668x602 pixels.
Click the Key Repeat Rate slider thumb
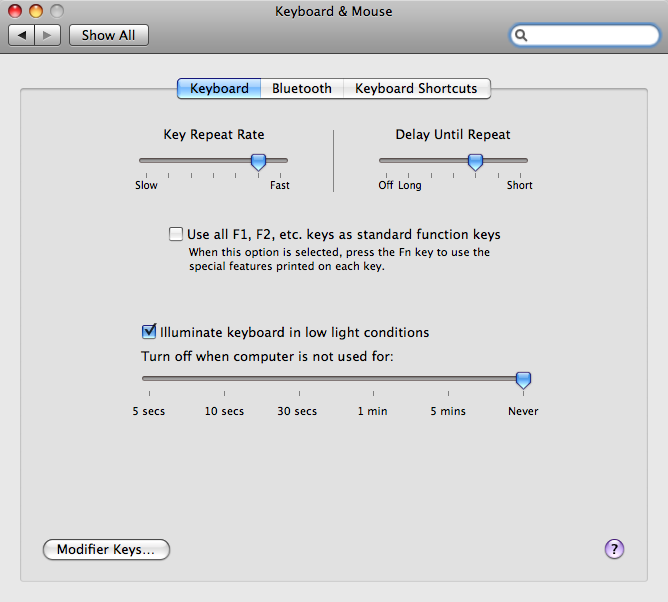coord(258,162)
